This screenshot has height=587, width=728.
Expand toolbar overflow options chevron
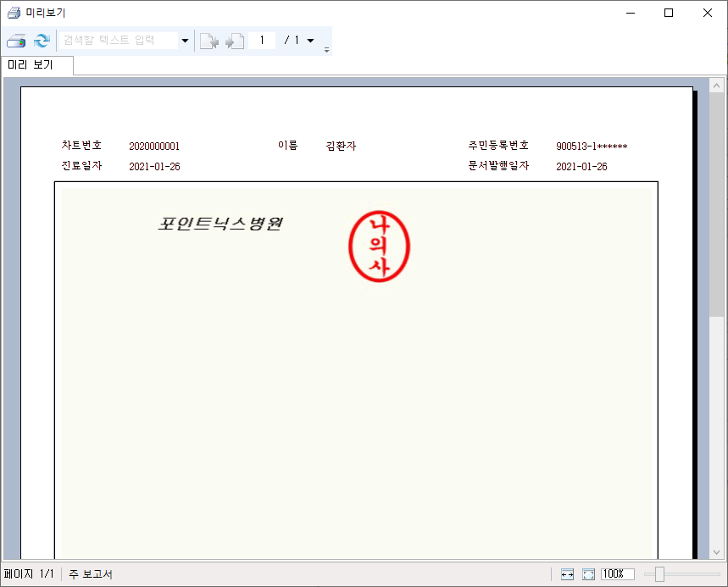tap(327, 49)
